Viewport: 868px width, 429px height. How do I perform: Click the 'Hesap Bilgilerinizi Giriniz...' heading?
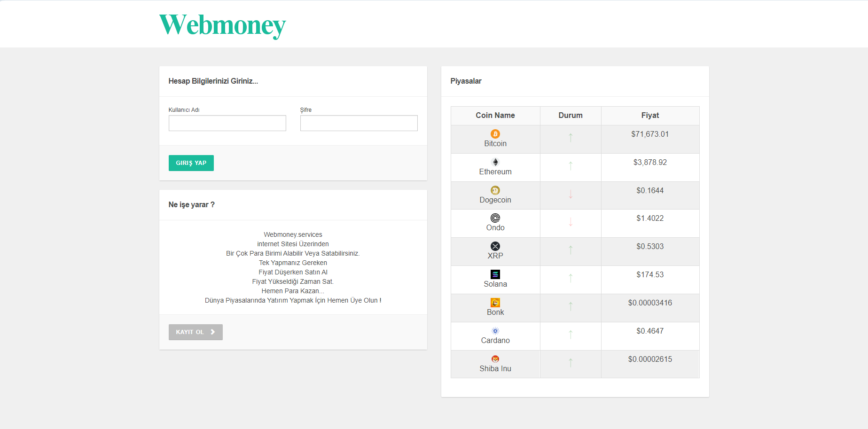pyautogui.click(x=213, y=81)
